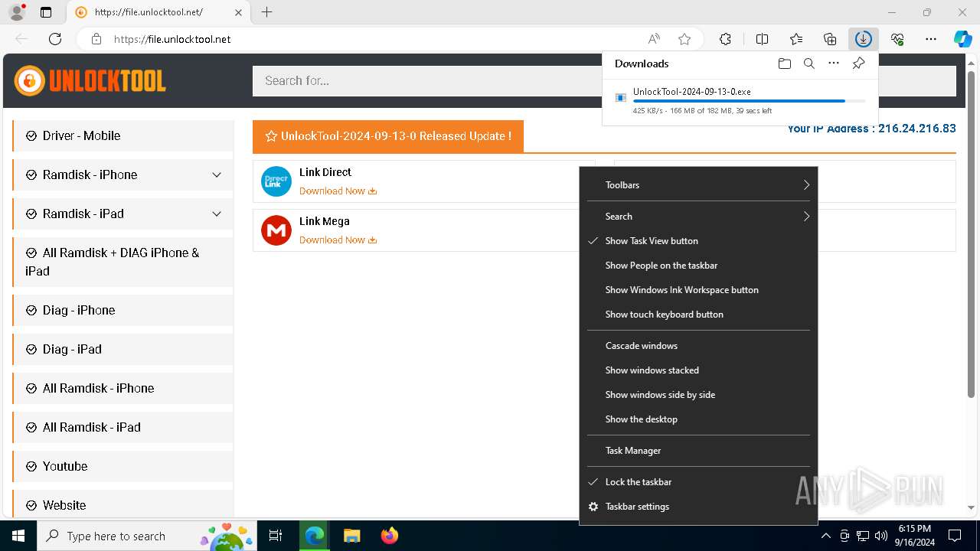Open the All Ramdisk - iPhone category

pos(122,389)
